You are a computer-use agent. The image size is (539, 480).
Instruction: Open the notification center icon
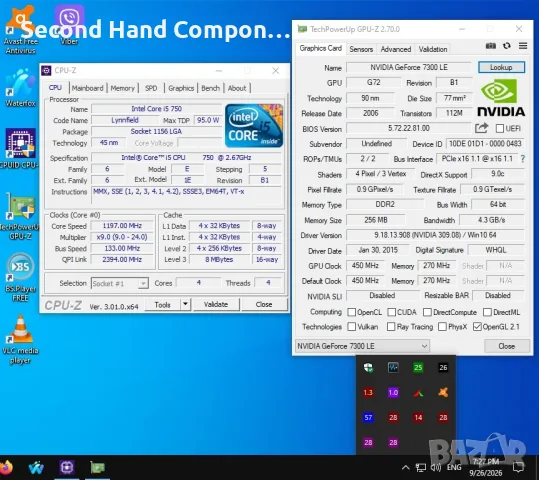[518, 467]
